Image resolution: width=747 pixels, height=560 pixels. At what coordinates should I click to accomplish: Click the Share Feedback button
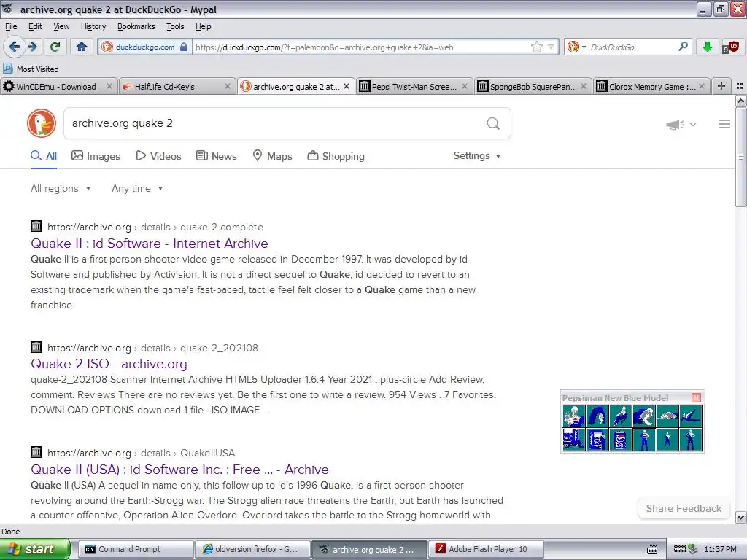click(684, 508)
